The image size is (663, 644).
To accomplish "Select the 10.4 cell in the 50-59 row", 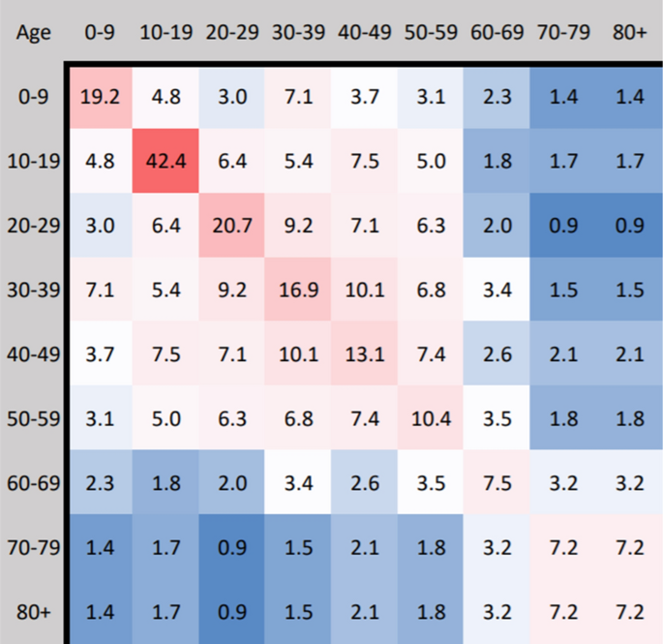I will (x=431, y=417).
